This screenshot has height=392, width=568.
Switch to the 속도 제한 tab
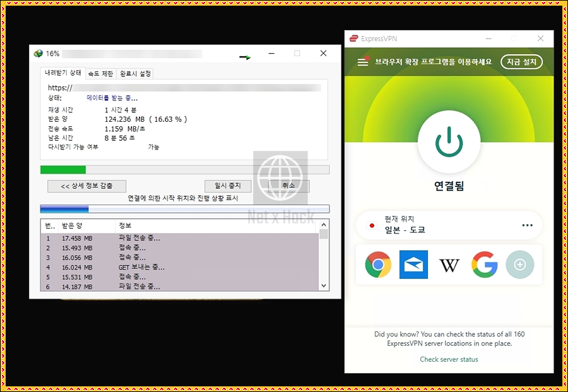pyautogui.click(x=101, y=74)
